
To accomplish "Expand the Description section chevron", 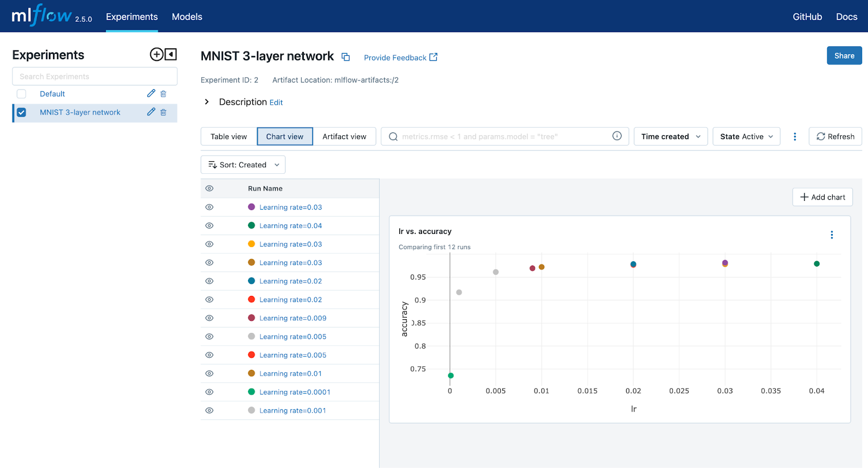I will (x=207, y=102).
